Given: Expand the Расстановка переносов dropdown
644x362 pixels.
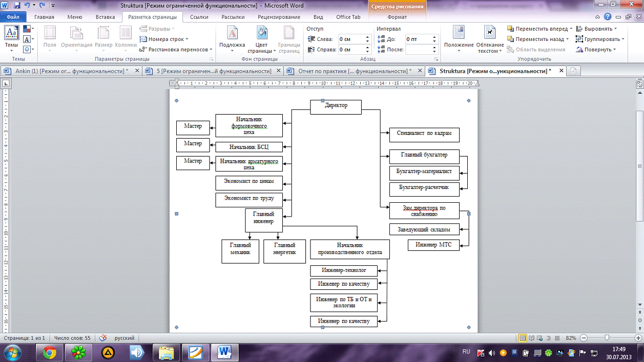Looking at the screenshot, I should point(177,50).
